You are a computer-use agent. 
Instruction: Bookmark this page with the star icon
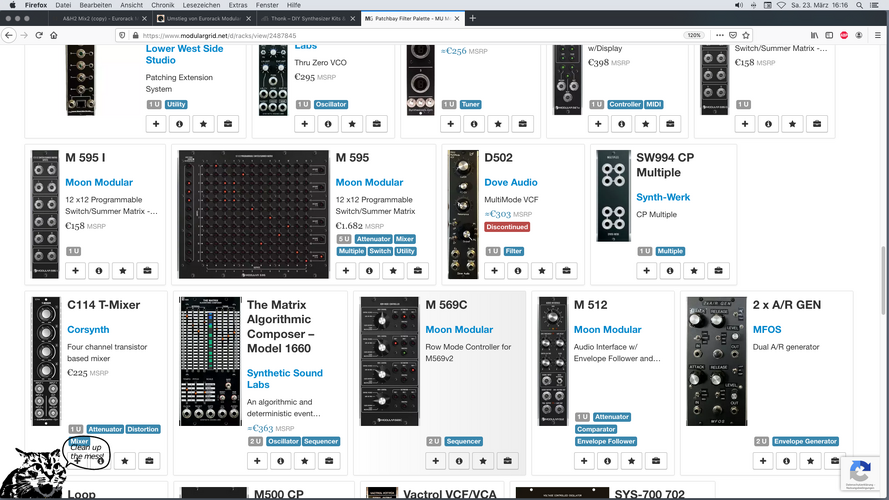tap(746, 35)
